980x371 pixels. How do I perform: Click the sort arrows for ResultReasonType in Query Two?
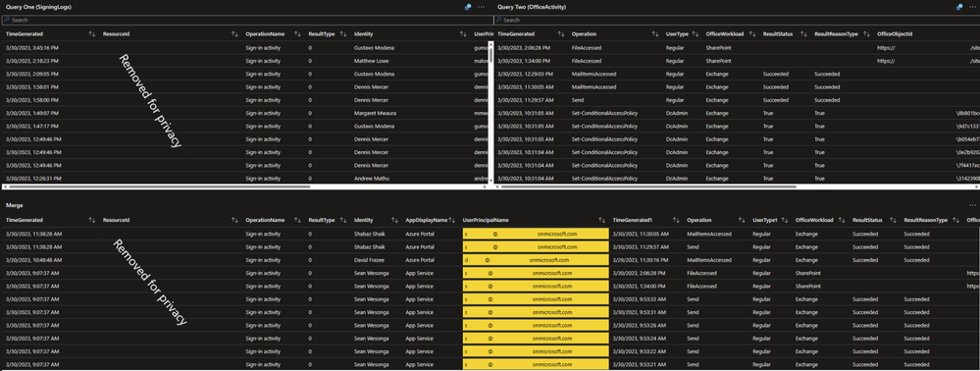pos(866,33)
